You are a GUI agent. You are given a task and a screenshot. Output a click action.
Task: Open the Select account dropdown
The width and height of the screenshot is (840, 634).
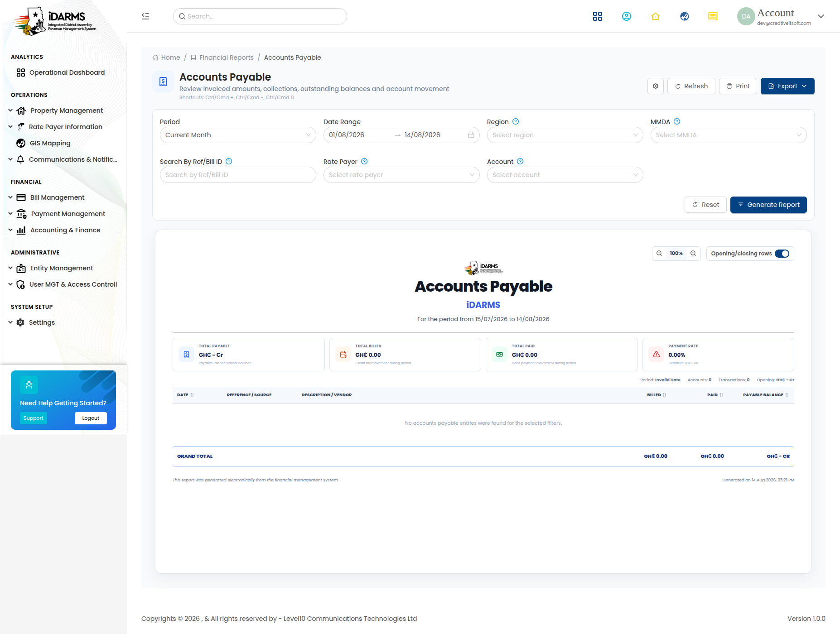(x=565, y=175)
